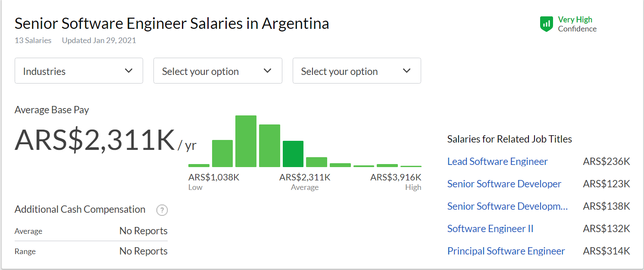Click the second histogram bar from left
This screenshot has width=644, height=270.
click(x=222, y=153)
